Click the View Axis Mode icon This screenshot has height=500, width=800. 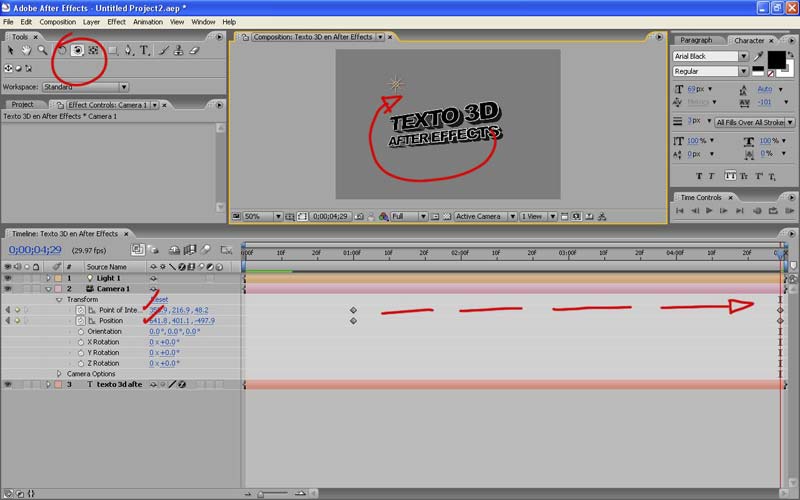[x=29, y=68]
